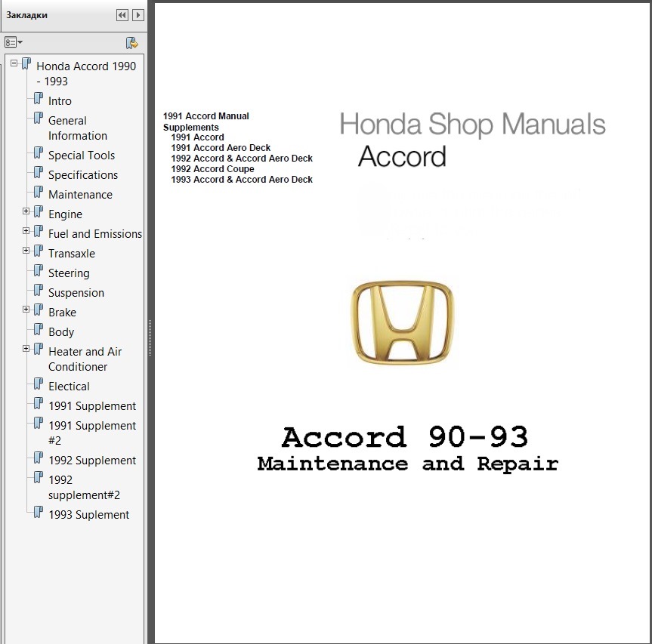The height and width of the screenshot is (644, 652).
Task: Expand the Transaxle bookmark
Action: 26,250
